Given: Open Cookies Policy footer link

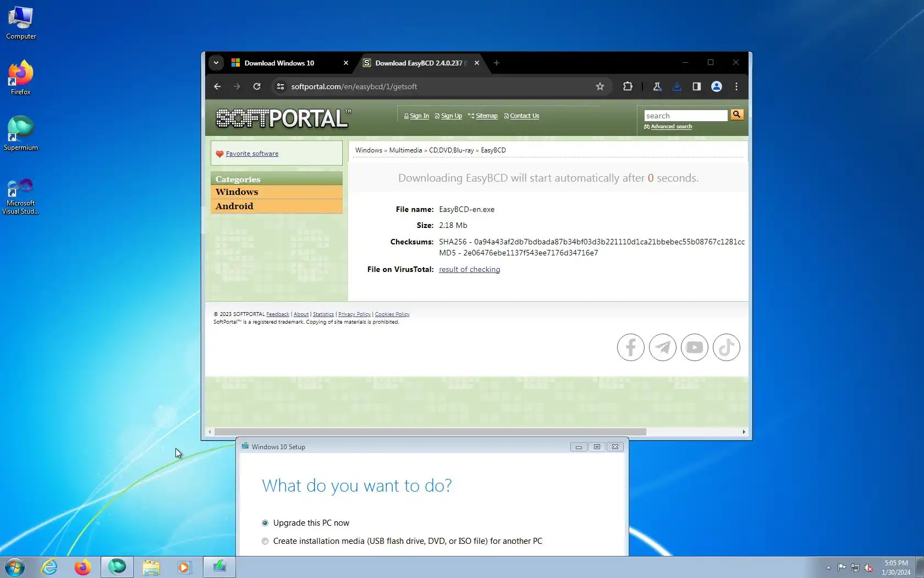Looking at the screenshot, I should point(392,314).
